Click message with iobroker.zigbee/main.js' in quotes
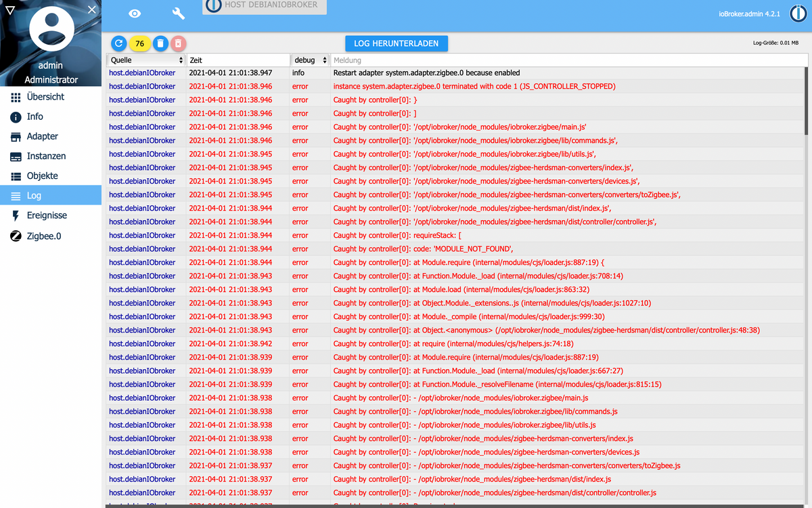Screen dimensions: 812x508 click(x=459, y=127)
